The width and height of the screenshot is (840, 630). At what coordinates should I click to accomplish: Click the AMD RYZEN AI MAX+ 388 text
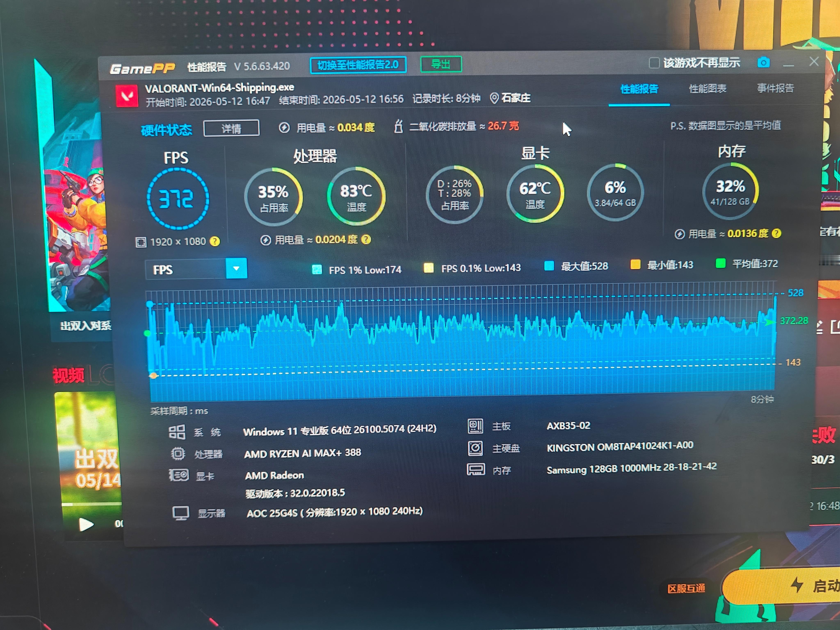303,453
